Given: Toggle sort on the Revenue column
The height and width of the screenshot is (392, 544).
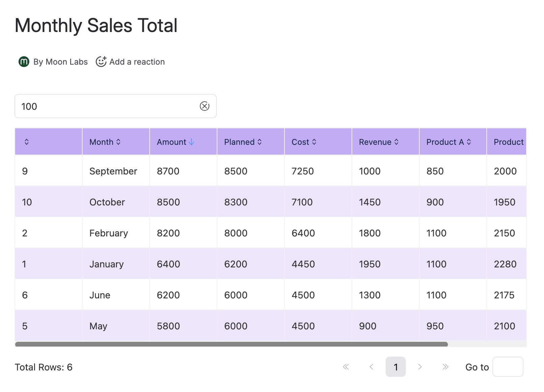Looking at the screenshot, I should pyautogui.click(x=379, y=142).
